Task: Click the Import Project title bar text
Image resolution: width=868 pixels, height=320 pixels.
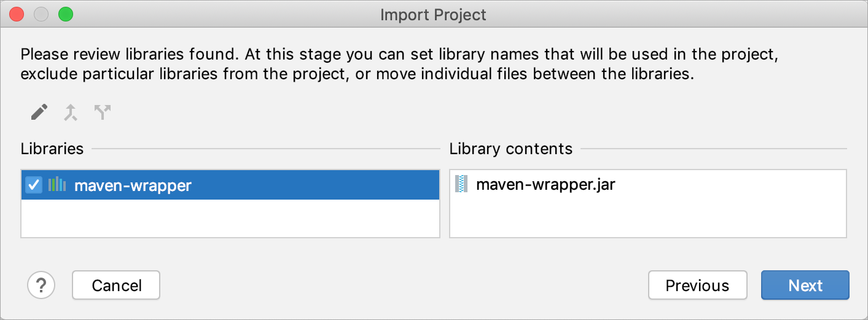Action: click(433, 14)
